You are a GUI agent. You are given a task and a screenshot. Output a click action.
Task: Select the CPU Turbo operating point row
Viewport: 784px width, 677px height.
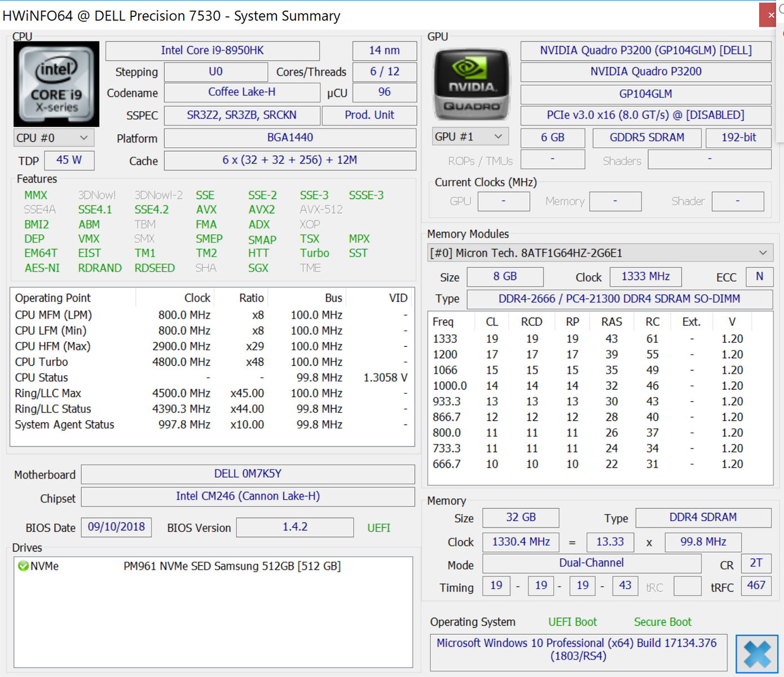click(212, 362)
